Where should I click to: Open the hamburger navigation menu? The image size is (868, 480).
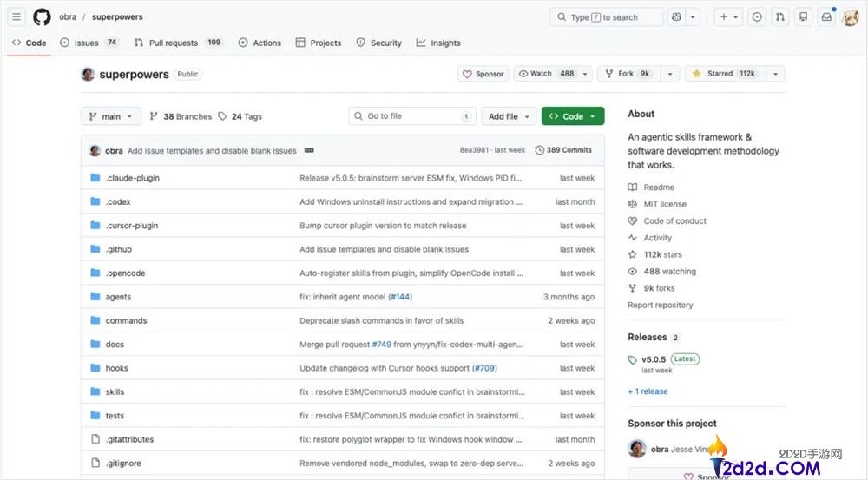pos(16,16)
